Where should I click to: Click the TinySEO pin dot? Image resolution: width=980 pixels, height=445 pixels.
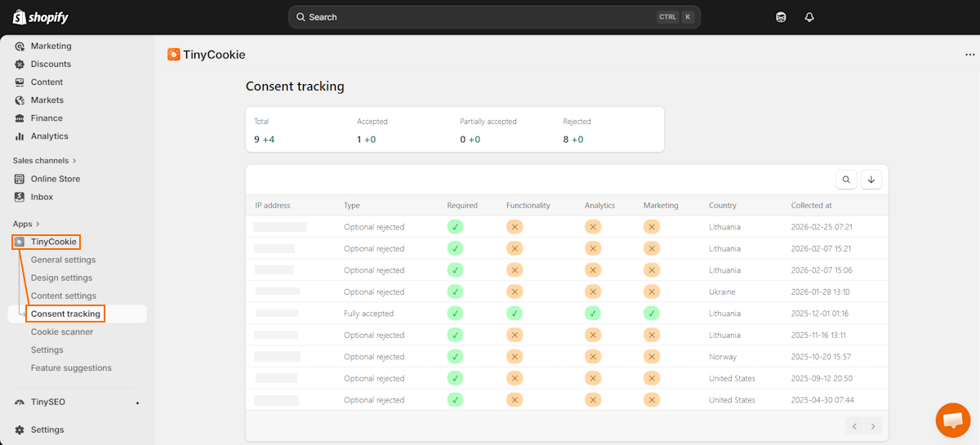point(137,403)
